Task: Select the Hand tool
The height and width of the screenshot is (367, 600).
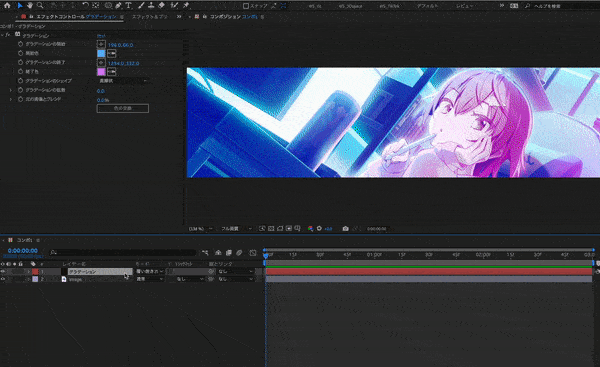Action: [29, 5]
